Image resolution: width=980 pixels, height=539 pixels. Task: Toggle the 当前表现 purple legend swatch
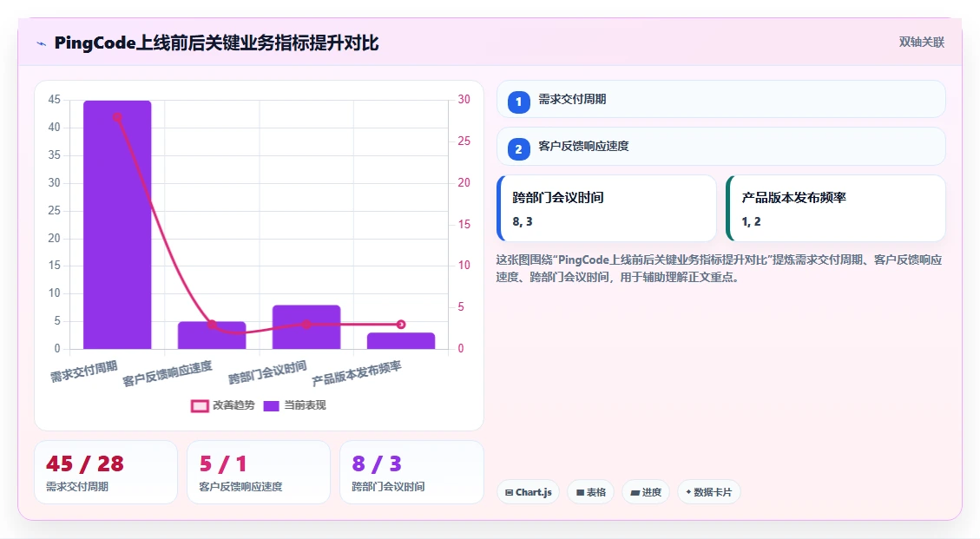point(271,406)
